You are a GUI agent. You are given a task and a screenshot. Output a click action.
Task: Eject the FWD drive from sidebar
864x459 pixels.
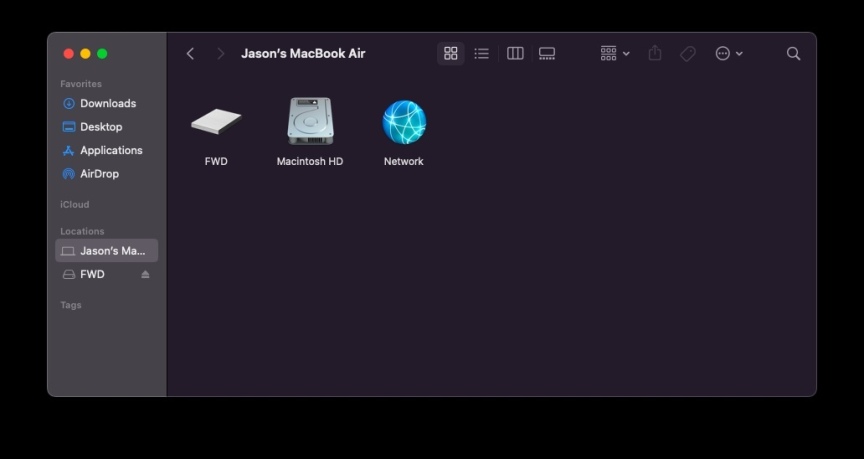[145, 274]
